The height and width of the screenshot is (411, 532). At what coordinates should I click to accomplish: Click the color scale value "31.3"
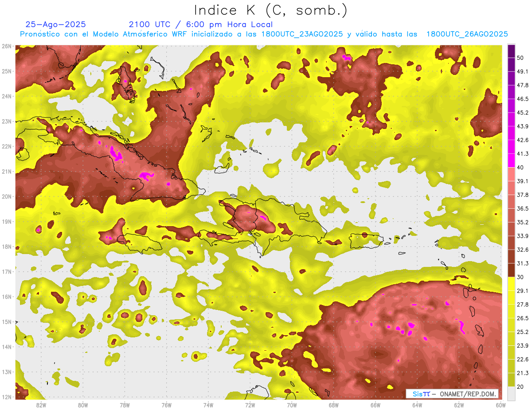click(x=523, y=263)
